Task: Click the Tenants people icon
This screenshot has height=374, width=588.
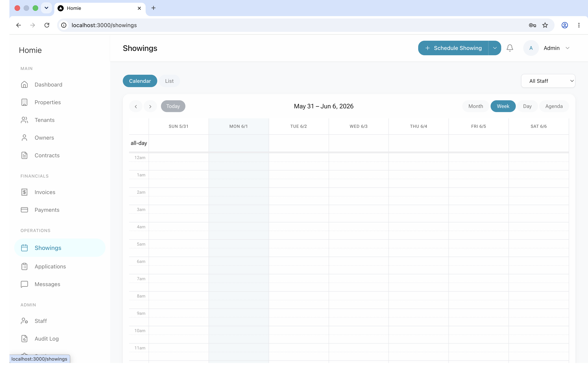Action: click(x=24, y=120)
